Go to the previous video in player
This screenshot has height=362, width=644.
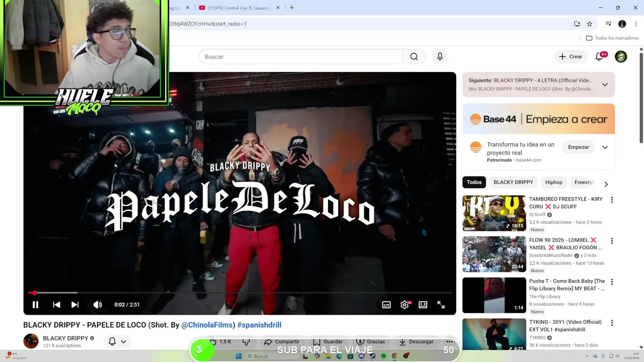point(56,305)
